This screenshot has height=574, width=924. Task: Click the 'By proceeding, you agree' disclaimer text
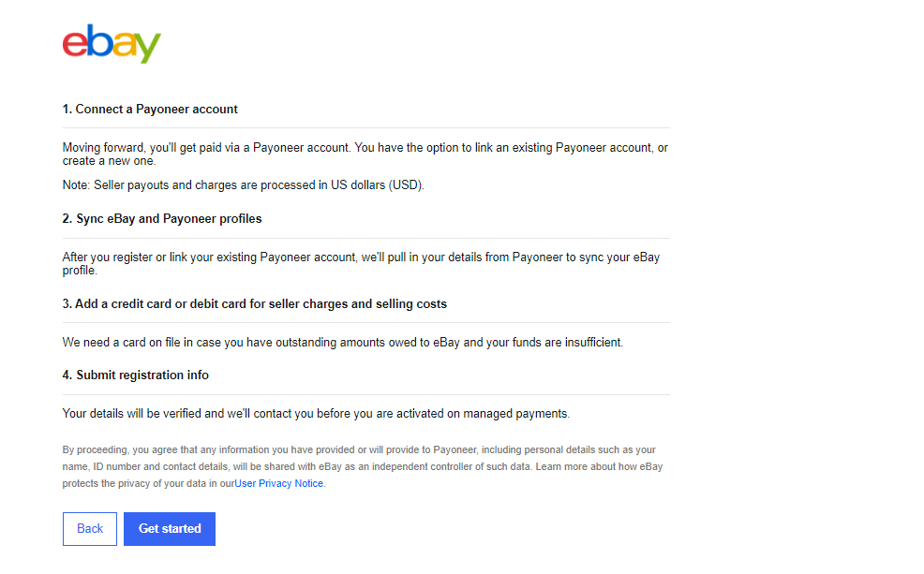pyautogui.click(x=363, y=466)
